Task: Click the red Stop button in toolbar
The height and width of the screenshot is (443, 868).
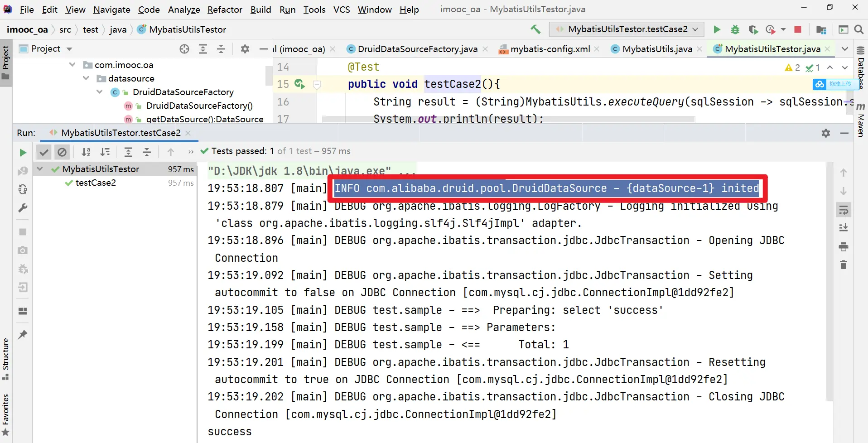Action: pyautogui.click(x=798, y=29)
